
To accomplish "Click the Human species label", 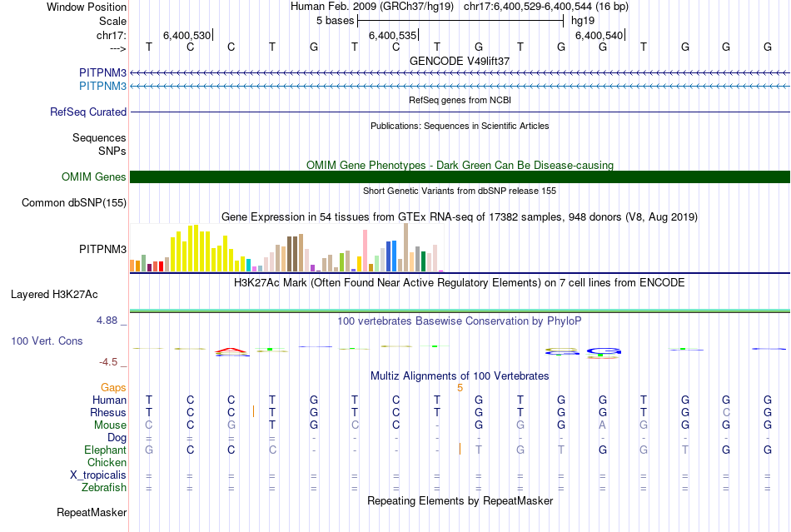I will click(x=109, y=400).
